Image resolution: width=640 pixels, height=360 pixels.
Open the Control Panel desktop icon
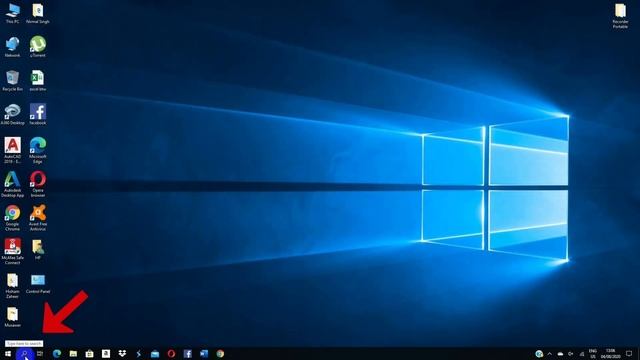(38, 284)
